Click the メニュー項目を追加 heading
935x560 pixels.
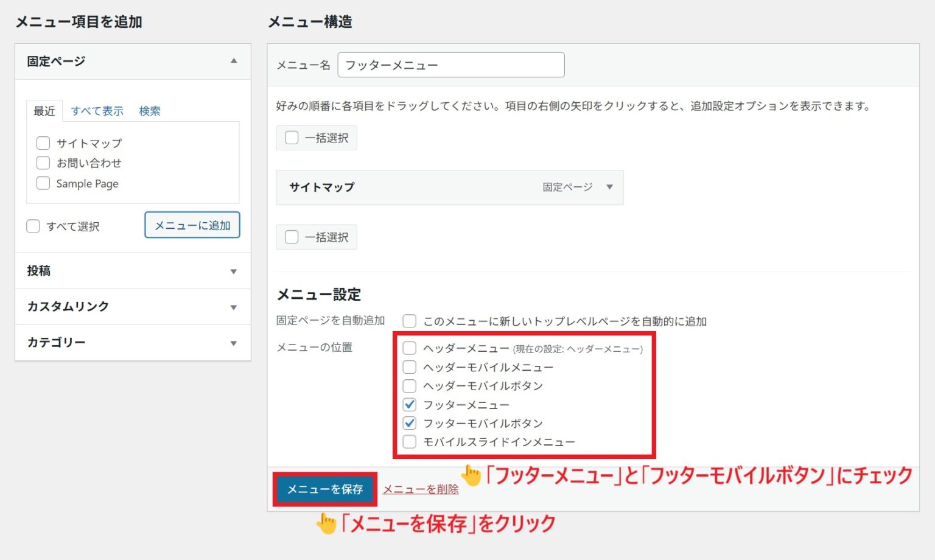pos(79,22)
